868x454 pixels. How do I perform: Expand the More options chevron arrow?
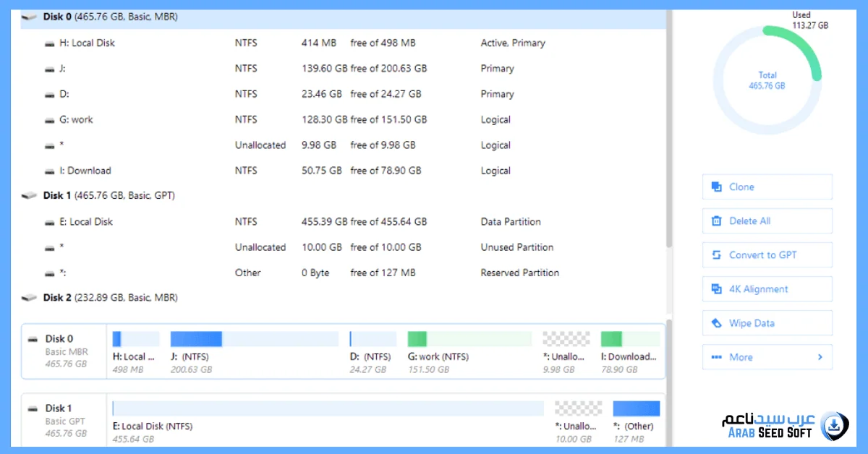tap(820, 357)
